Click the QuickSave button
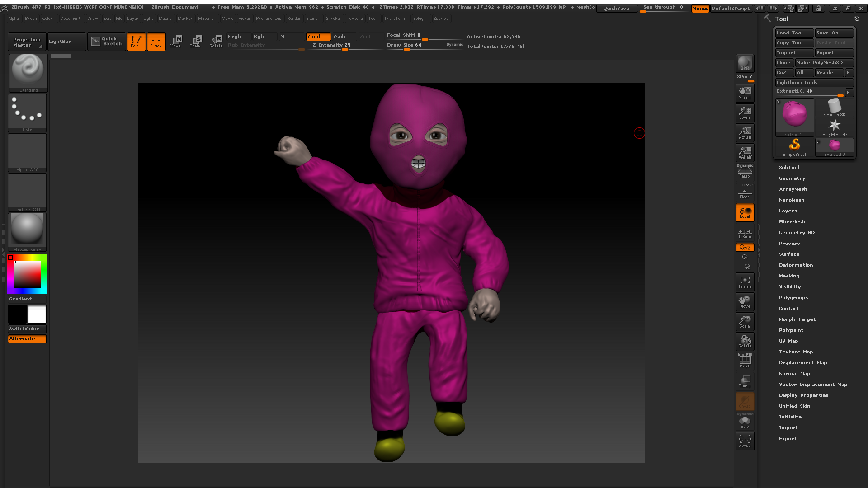 click(x=616, y=9)
